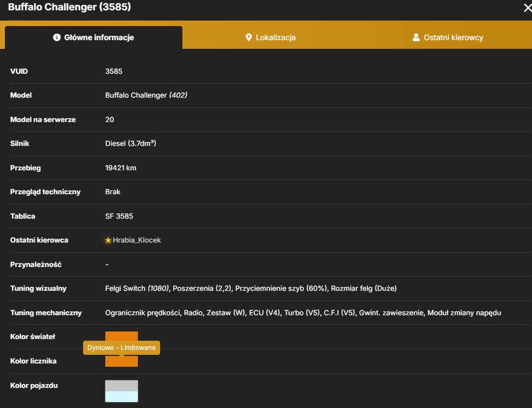Select the VUID value 3585
The image size is (532, 408).
pyautogui.click(x=114, y=71)
